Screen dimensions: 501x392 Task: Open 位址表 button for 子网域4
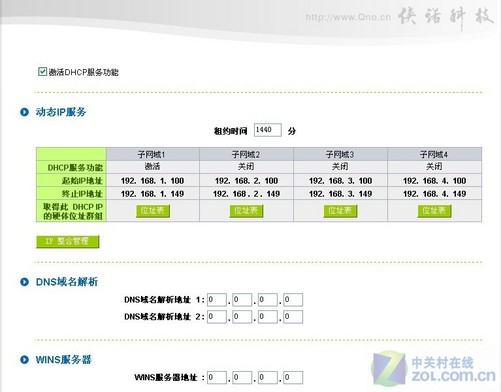(x=434, y=211)
